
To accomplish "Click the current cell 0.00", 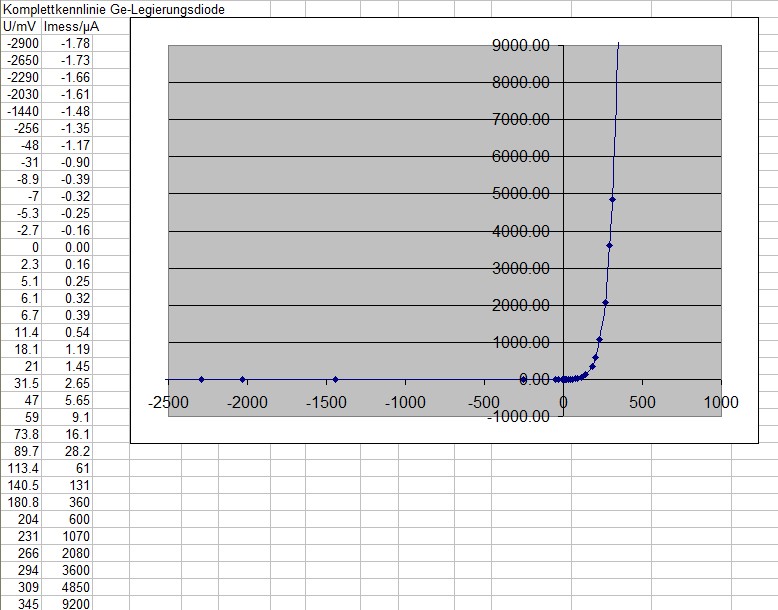I will click(67, 247).
